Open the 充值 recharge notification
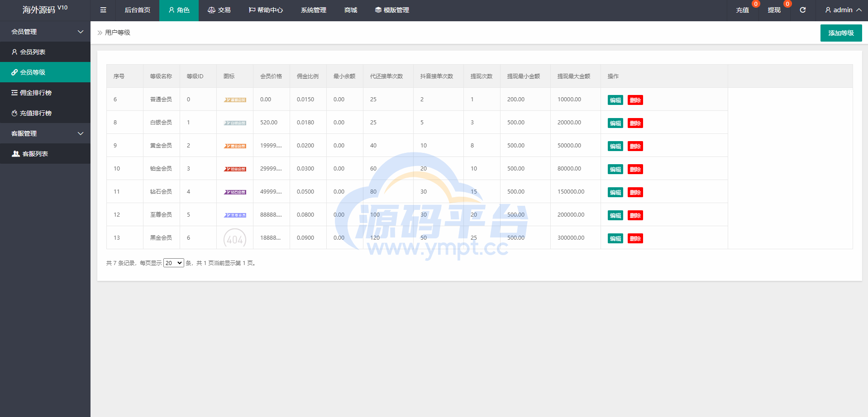This screenshot has width=868, height=417. [x=742, y=10]
